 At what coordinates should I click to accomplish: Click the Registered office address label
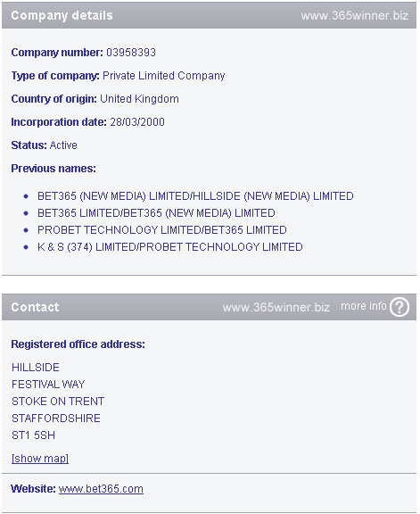coord(78,344)
